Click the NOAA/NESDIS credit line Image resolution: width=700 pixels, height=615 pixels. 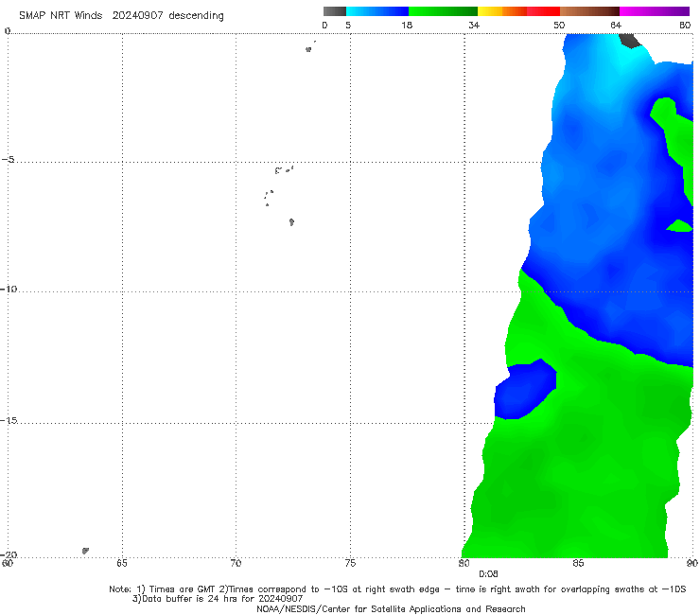click(391, 608)
